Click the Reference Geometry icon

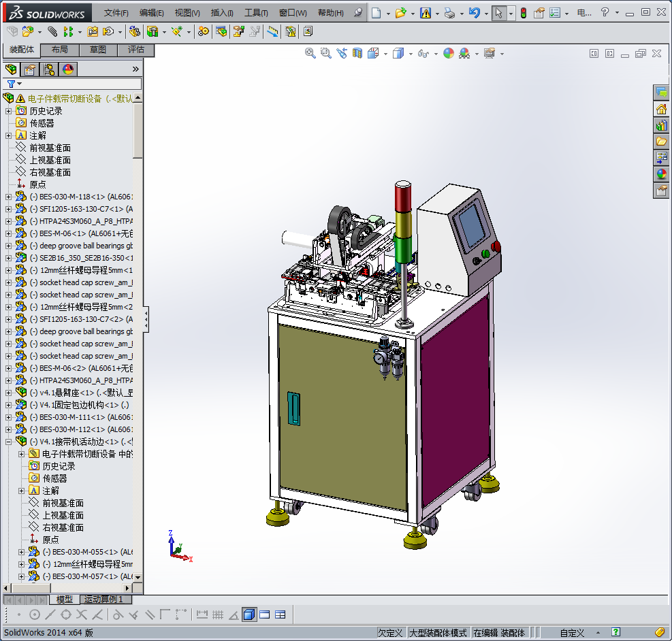[x=176, y=31]
